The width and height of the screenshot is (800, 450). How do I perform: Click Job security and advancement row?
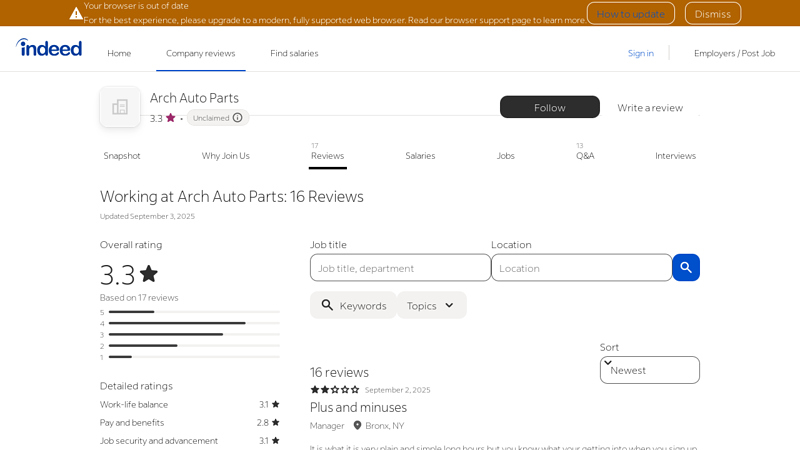[190, 440]
